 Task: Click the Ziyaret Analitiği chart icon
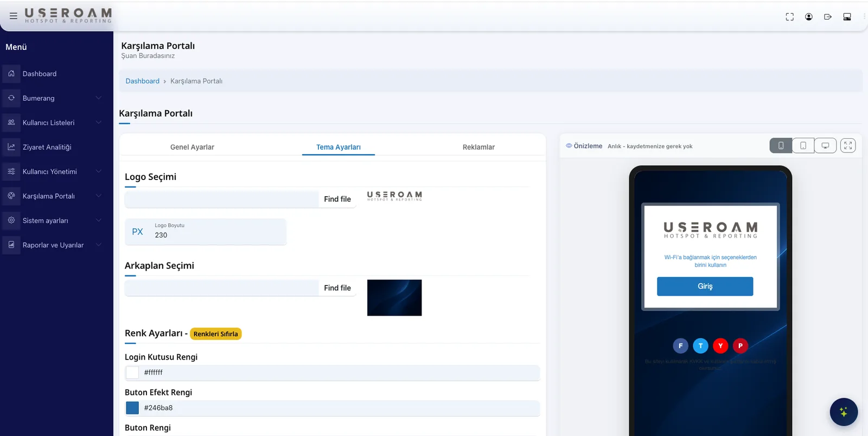[11, 146]
